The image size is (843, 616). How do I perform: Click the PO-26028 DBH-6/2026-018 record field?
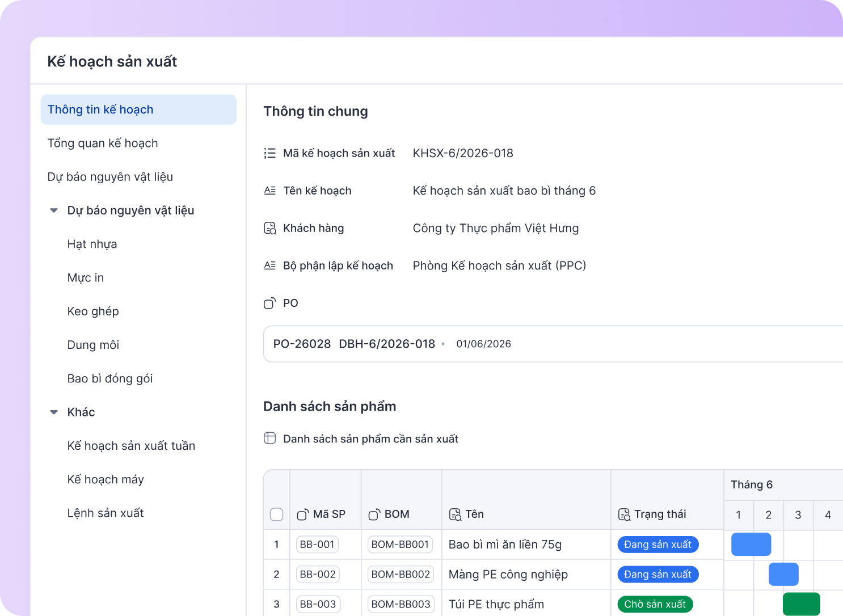click(553, 344)
